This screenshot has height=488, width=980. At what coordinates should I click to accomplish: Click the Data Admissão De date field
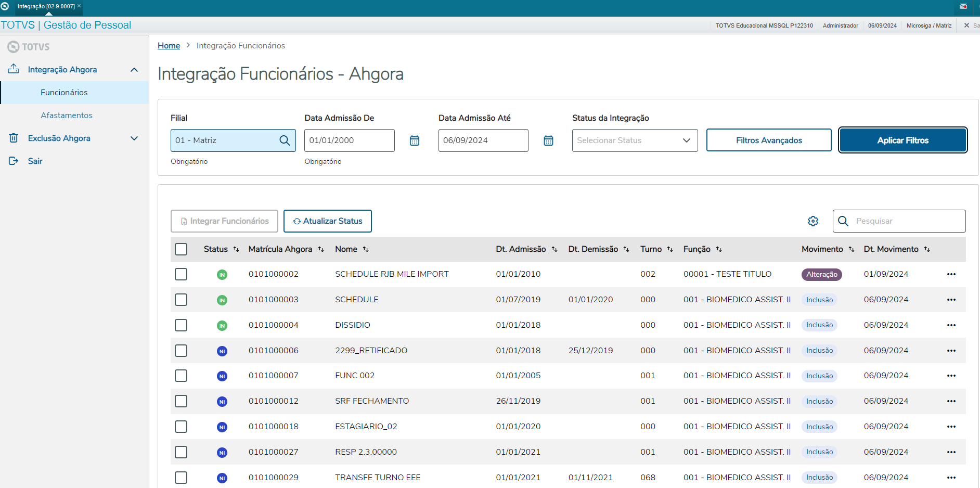(350, 140)
